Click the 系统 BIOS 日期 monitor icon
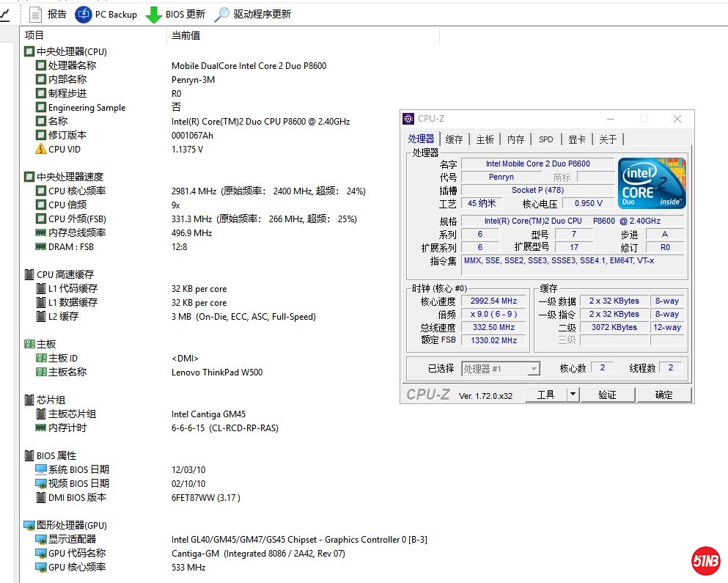Image resolution: width=728 pixels, height=583 pixels. (41, 469)
